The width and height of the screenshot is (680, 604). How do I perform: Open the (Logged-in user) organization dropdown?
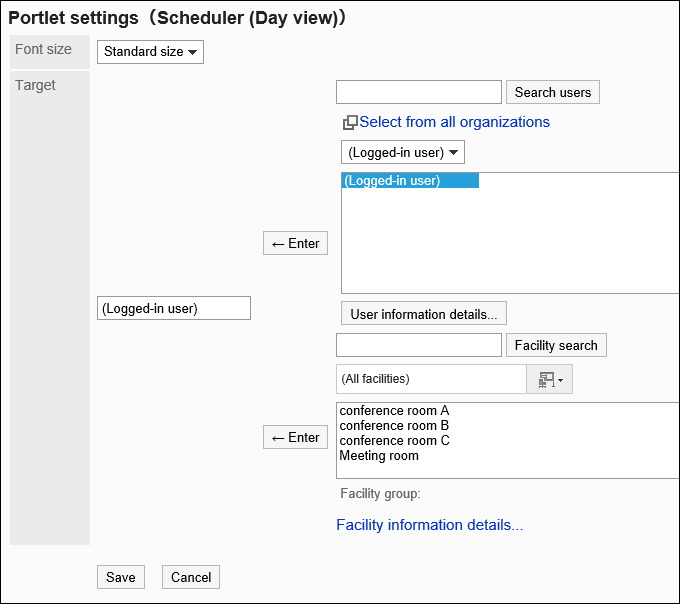coord(402,152)
